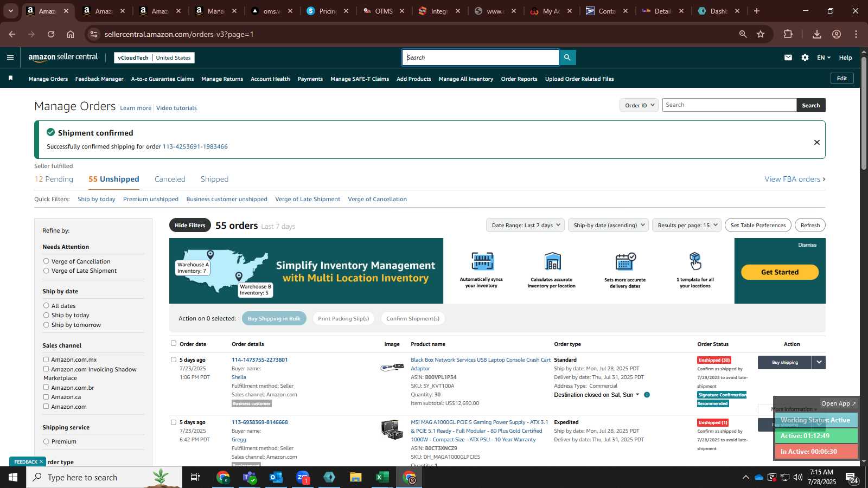Image resolution: width=868 pixels, height=488 pixels.
Task: Click the Refresh orders button
Action: click(810, 225)
